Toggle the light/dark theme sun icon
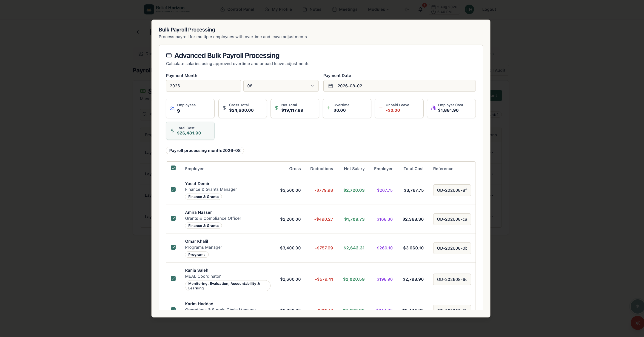This screenshot has width=644, height=337. (x=407, y=9)
